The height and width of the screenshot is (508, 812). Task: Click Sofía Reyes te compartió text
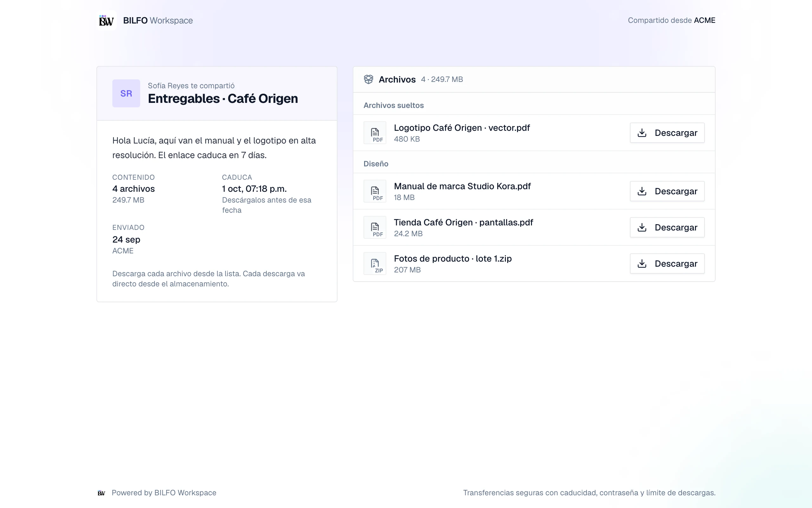191,86
